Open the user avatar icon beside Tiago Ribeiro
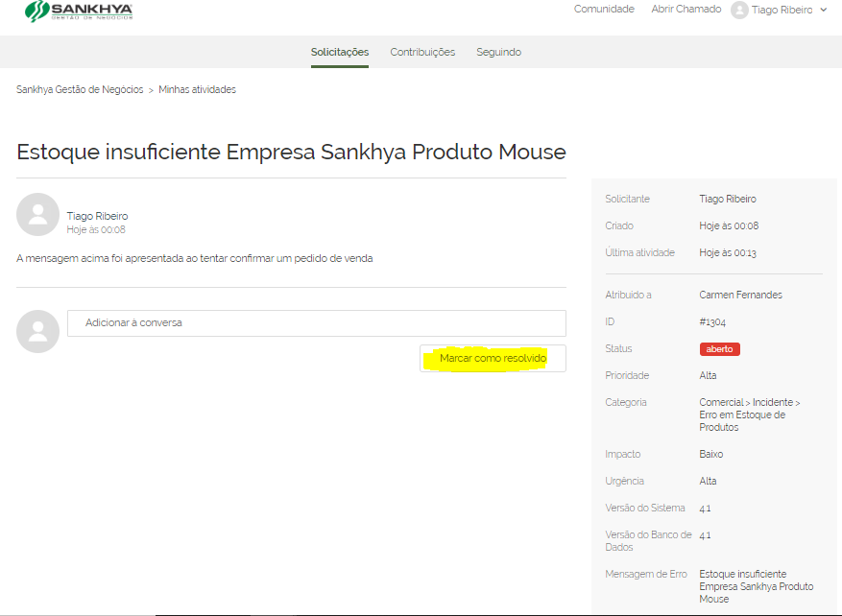Screen dimensions: 842x616 (739, 10)
